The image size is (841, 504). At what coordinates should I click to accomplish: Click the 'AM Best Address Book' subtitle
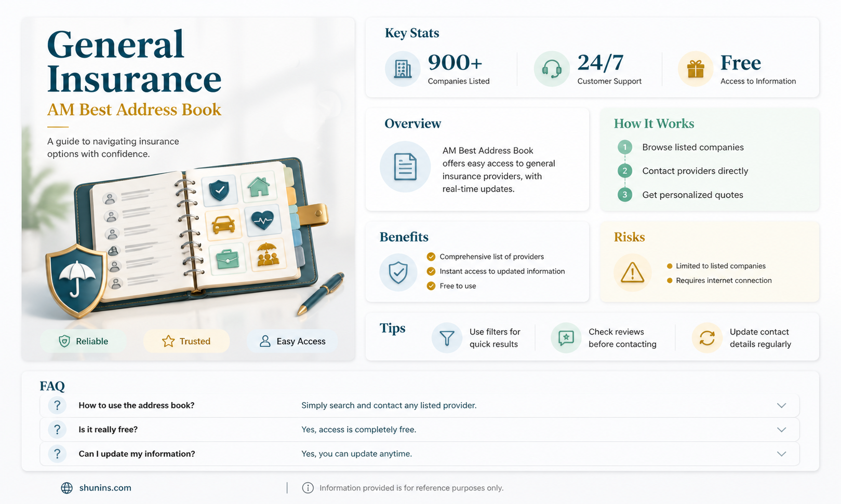click(134, 110)
